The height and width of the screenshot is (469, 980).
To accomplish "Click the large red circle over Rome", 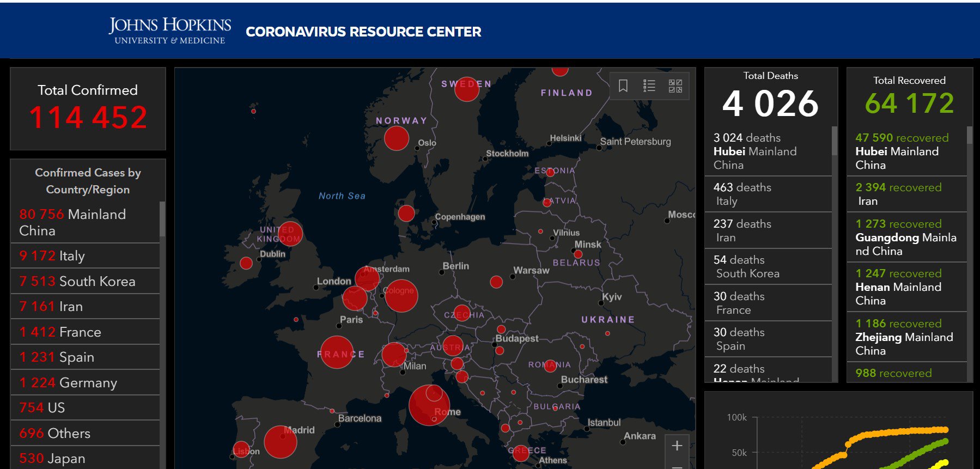I will coord(429,405).
